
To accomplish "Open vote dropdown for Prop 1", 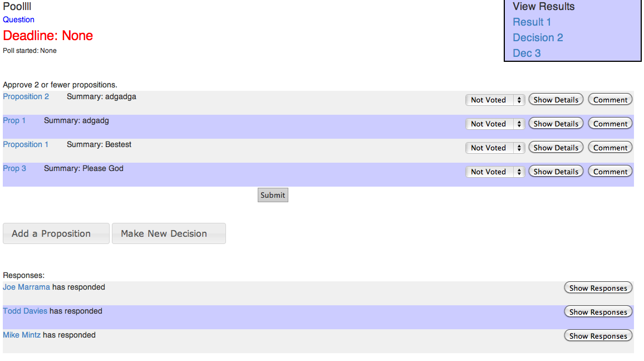I will pos(495,124).
